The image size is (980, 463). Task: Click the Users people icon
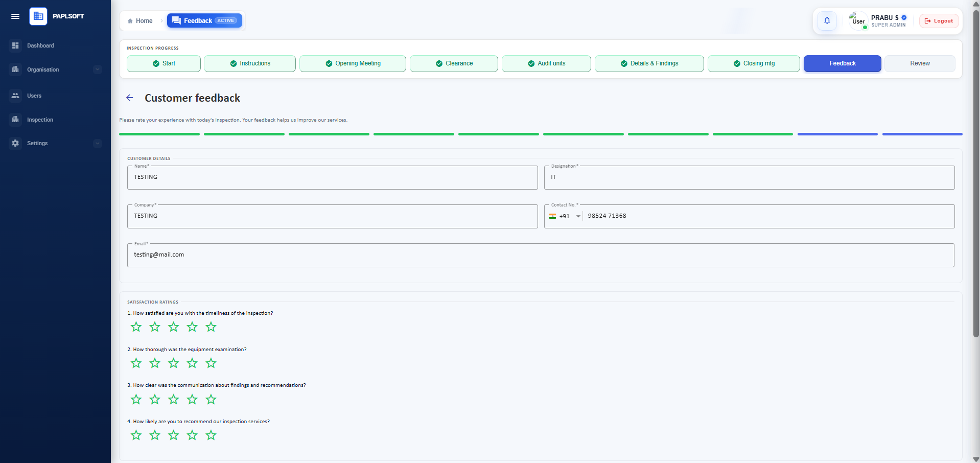(x=15, y=96)
